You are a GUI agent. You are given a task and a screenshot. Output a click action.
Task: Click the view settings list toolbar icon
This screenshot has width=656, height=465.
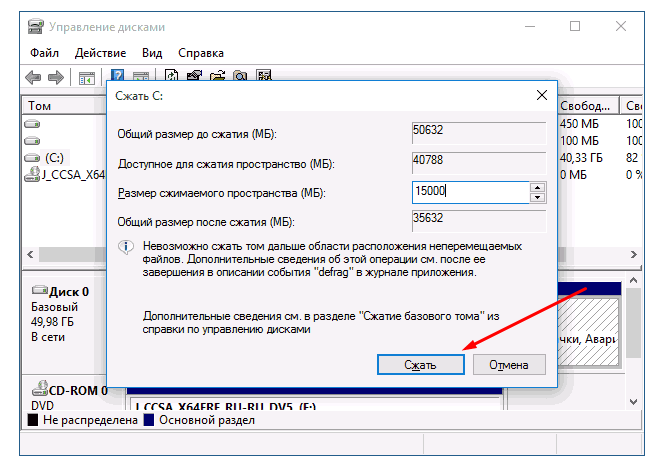(264, 75)
